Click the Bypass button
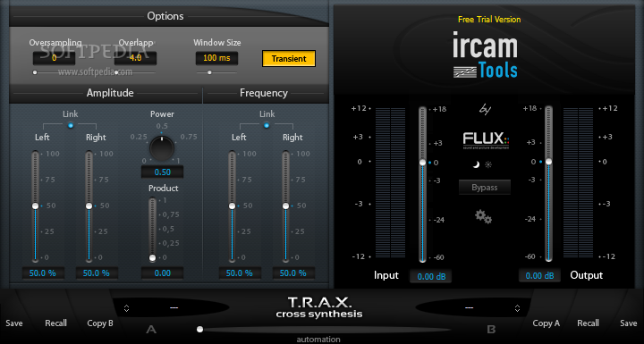This screenshot has height=344, width=644. (x=485, y=188)
